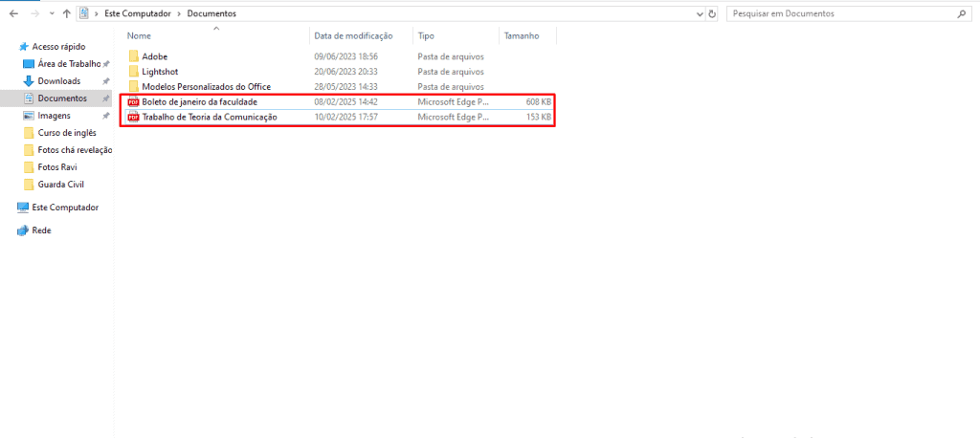
Task: Click Modelos Personalizados do Office folder icon
Action: point(133,86)
